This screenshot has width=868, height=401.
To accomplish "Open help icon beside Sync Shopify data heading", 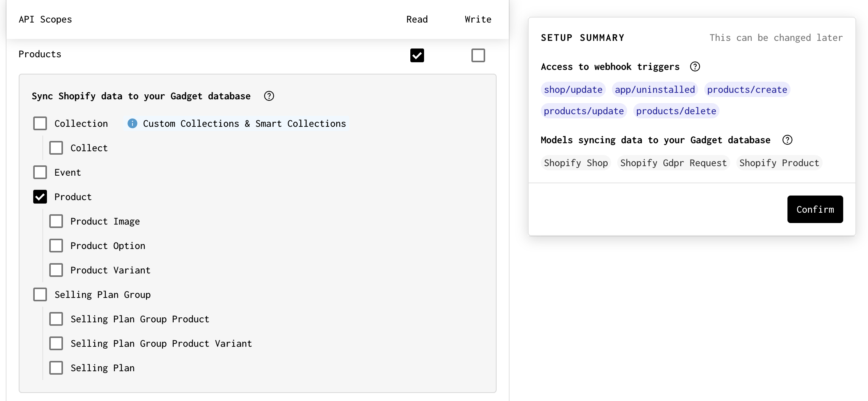I will tap(269, 96).
